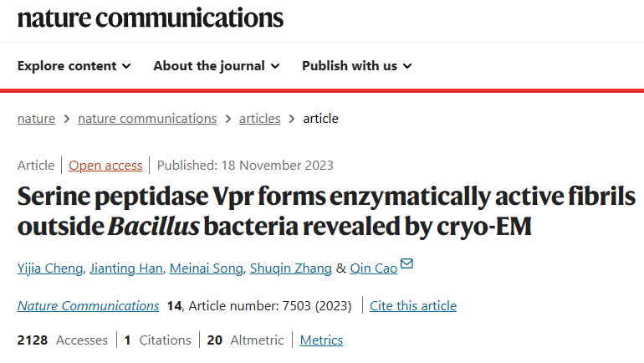This screenshot has height=363, width=644.
Task: Click the nature communications logo
Action: [151, 18]
